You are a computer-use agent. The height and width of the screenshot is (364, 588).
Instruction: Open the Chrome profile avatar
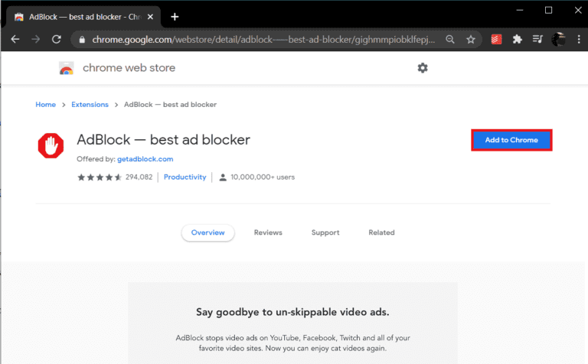point(558,39)
